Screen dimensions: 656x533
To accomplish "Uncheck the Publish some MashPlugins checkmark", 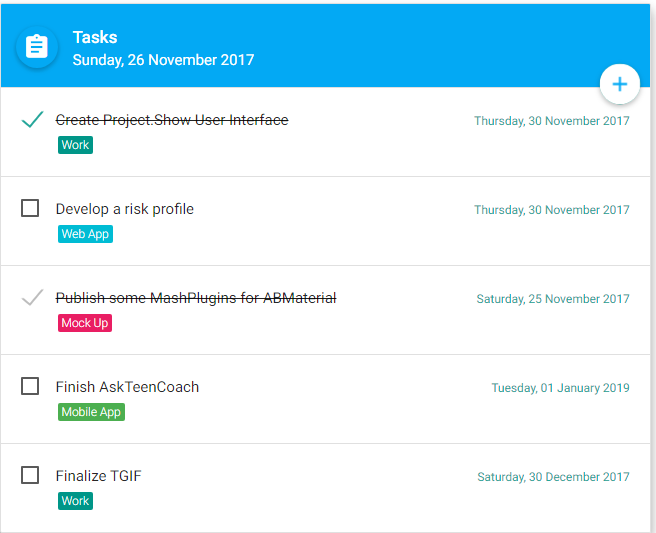I will point(32,297).
